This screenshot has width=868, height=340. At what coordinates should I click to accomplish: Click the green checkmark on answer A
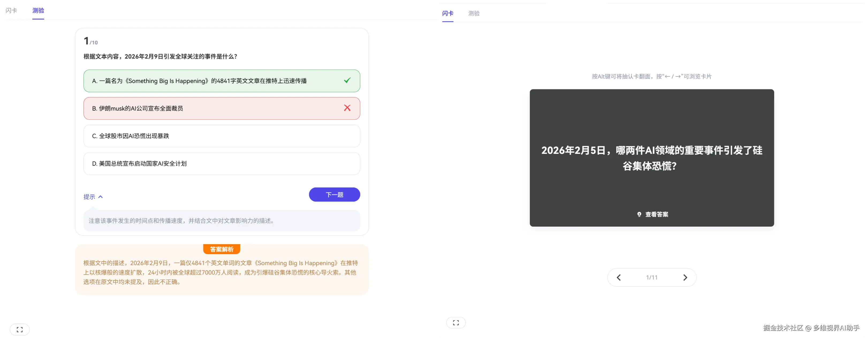tap(347, 81)
